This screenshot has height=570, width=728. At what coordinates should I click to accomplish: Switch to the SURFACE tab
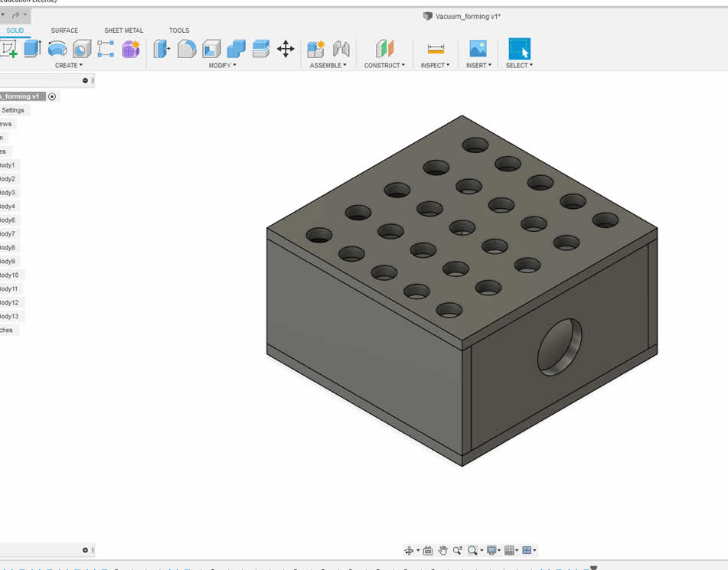(x=64, y=31)
